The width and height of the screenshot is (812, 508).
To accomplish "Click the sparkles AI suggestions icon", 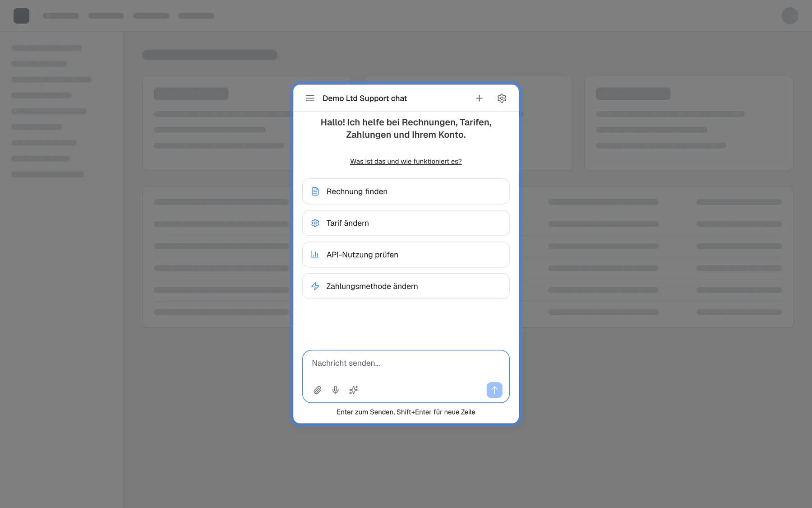I will tap(354, 390).
